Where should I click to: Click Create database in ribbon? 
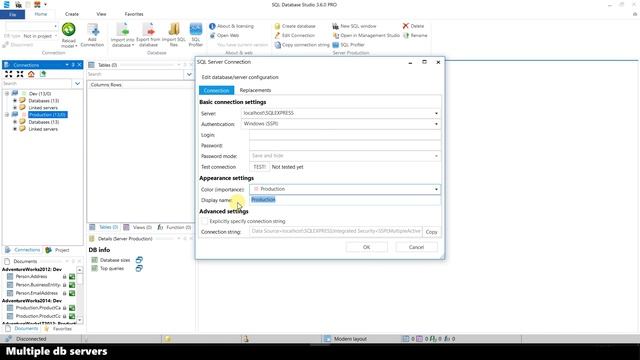click(295, 26)
